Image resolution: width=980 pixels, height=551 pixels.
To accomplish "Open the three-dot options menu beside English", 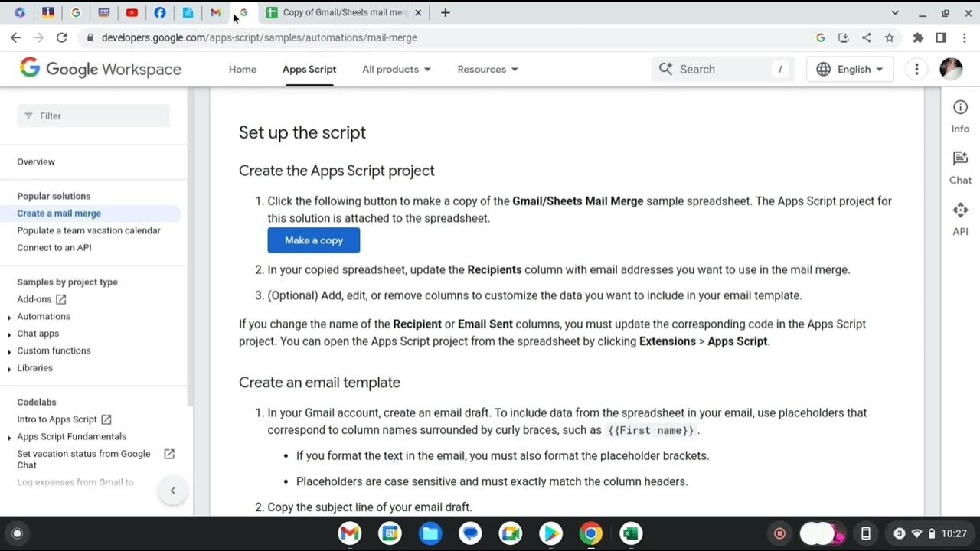I will click(916, 69).
